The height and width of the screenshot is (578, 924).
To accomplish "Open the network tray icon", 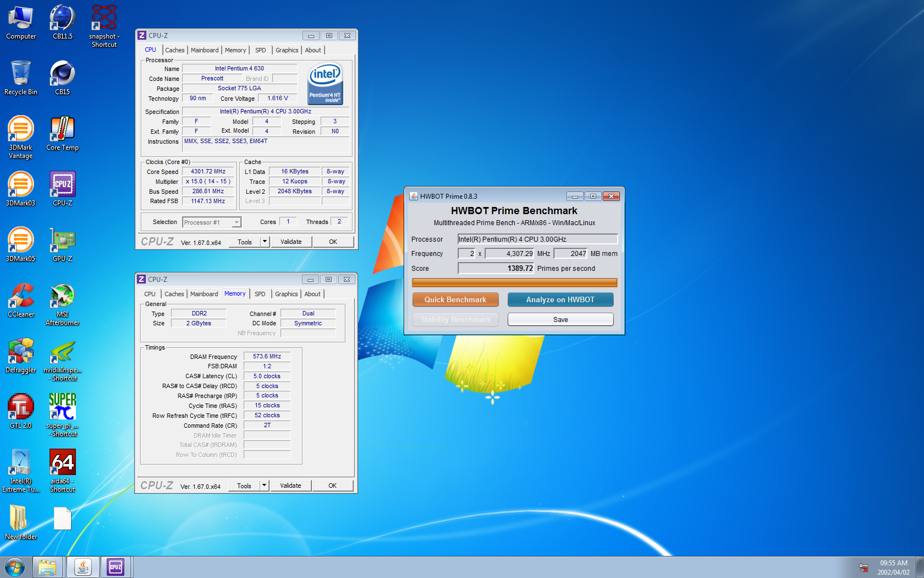I will point(864,568).
